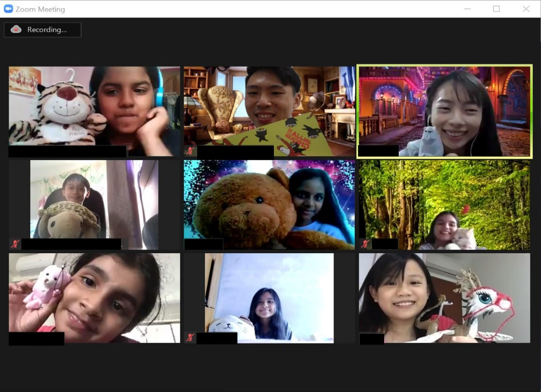Minimize the Zoom Meeting window
Viewport: 541px width, 392px height.
(467, 9)
